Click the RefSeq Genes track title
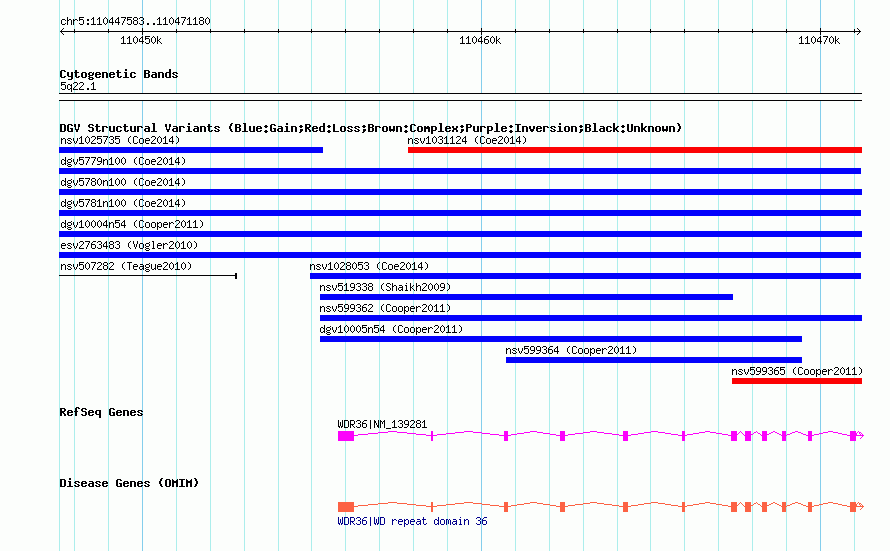The image size is (890, 551). tap(101, 412)
